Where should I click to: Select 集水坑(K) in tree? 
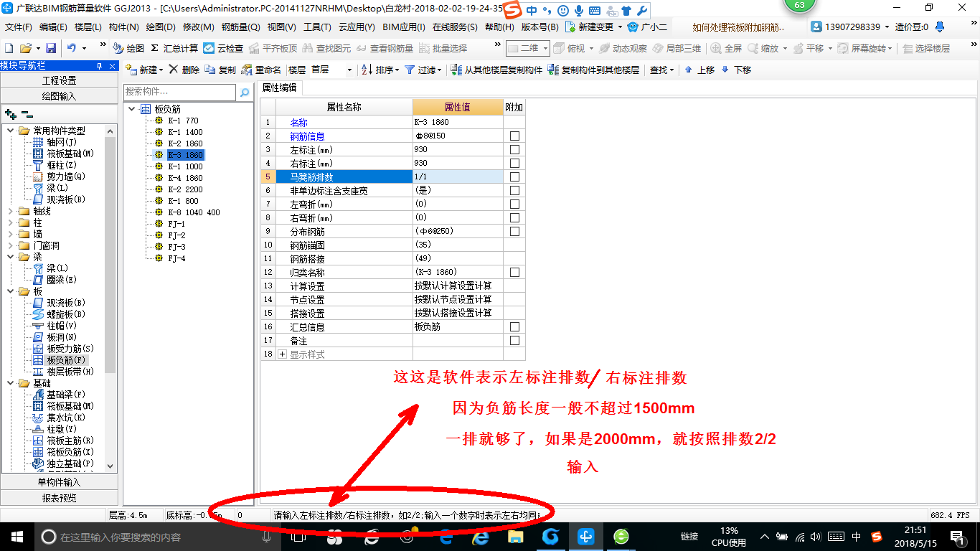pos(66,418)
